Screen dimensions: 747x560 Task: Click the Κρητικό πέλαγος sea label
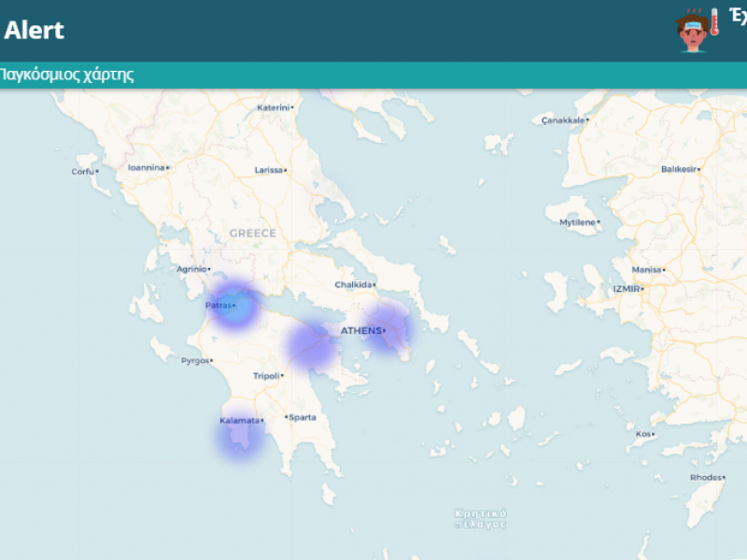481,518
